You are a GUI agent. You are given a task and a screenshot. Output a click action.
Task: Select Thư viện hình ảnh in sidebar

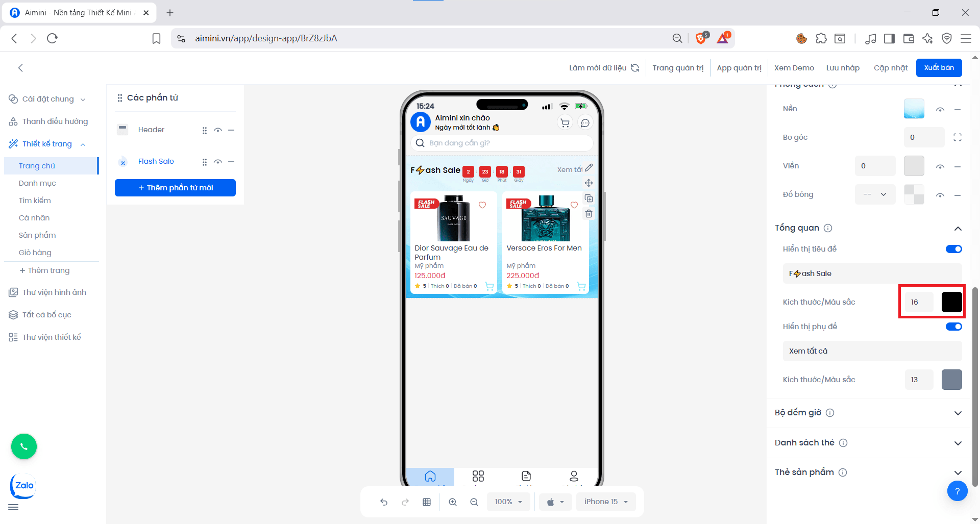tap(54, 292)
